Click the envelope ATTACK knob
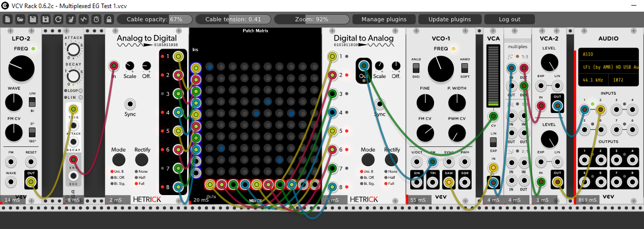This screenshot has height=229, width=644. pos(74,49)
